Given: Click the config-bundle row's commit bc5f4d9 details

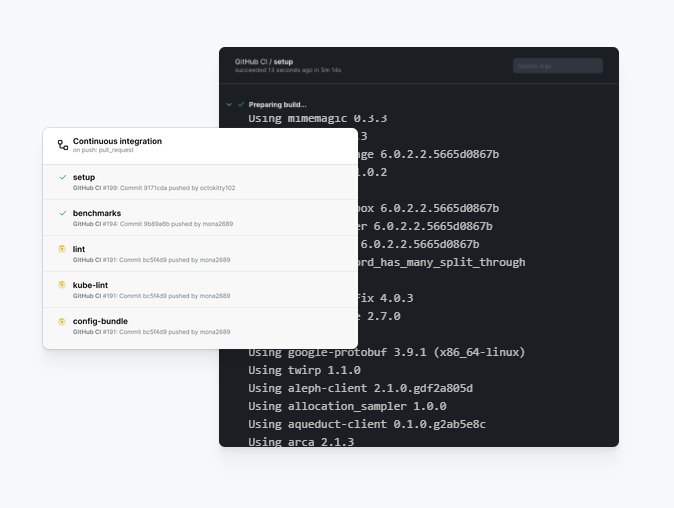Looking at the screenshot, I should [x=175, y=332].
